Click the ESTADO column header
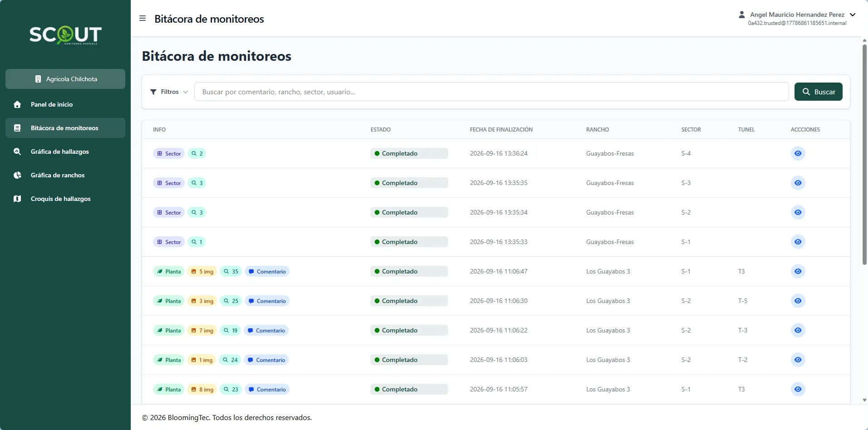Screen dimensions: 868x430 380,130
